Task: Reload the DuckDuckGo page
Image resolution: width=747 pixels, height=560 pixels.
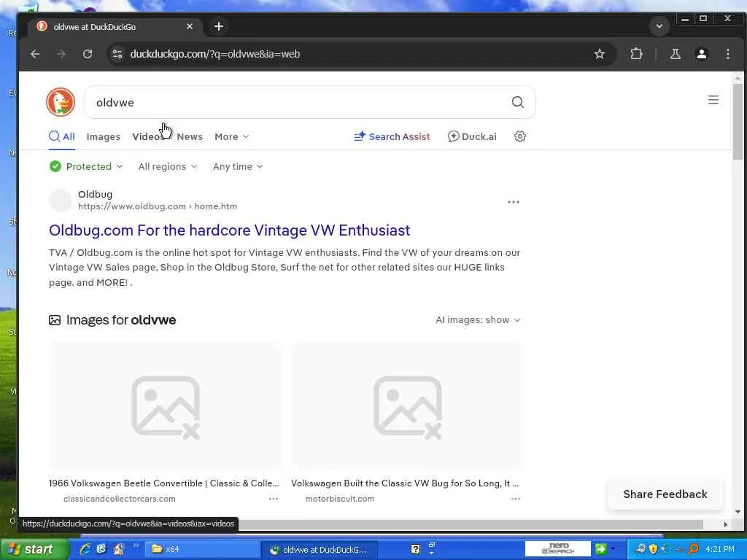Action: click(88, 54)
